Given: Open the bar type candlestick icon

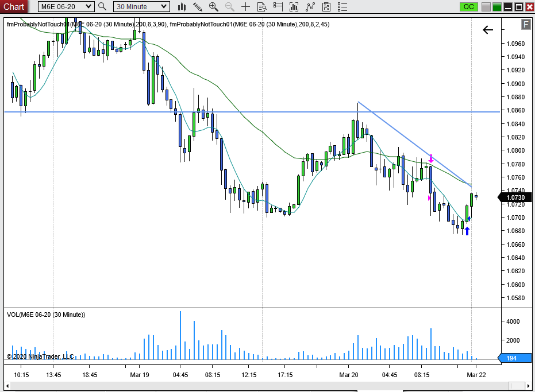Looking at the screenshot, I should (182, 7).
